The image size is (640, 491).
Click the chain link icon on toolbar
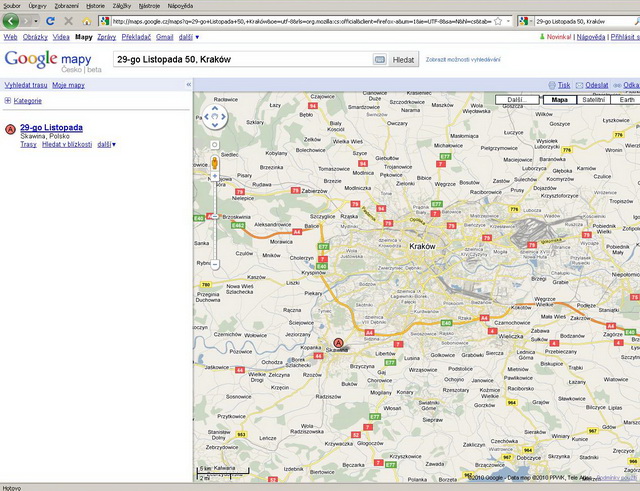pyautogui.click(x=617, y=85)
